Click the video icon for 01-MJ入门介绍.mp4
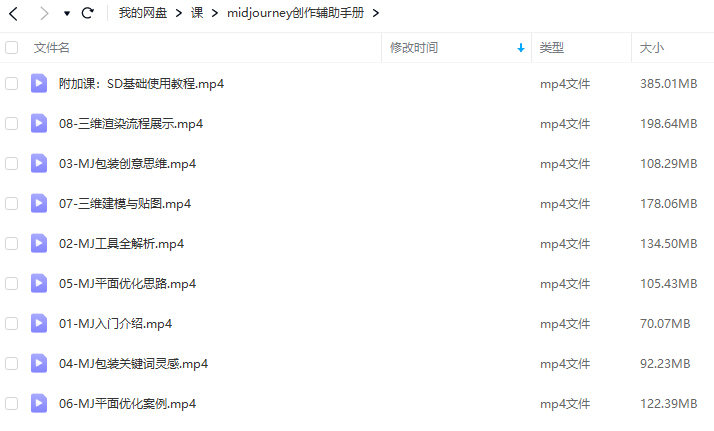This screenshot has height=431, width=714. [x=39, y=324]
